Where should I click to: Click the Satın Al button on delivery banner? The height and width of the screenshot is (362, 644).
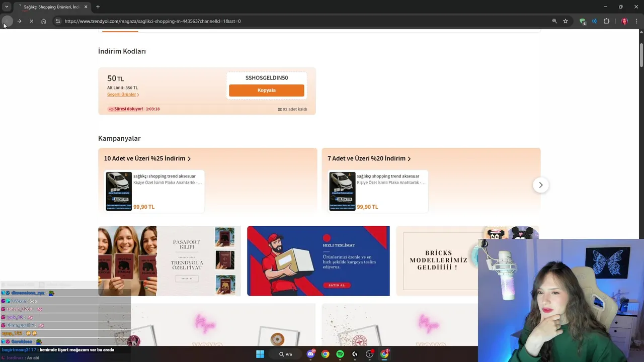[x=337, y=285]
